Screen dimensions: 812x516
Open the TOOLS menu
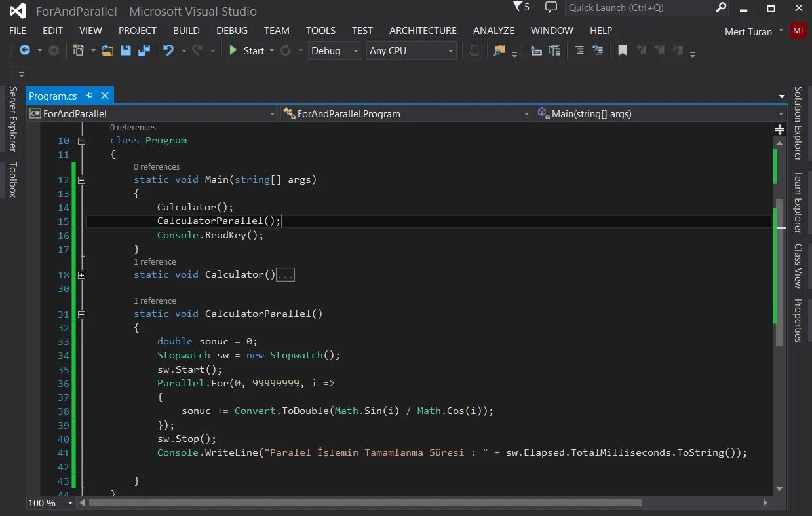(320, 31)
